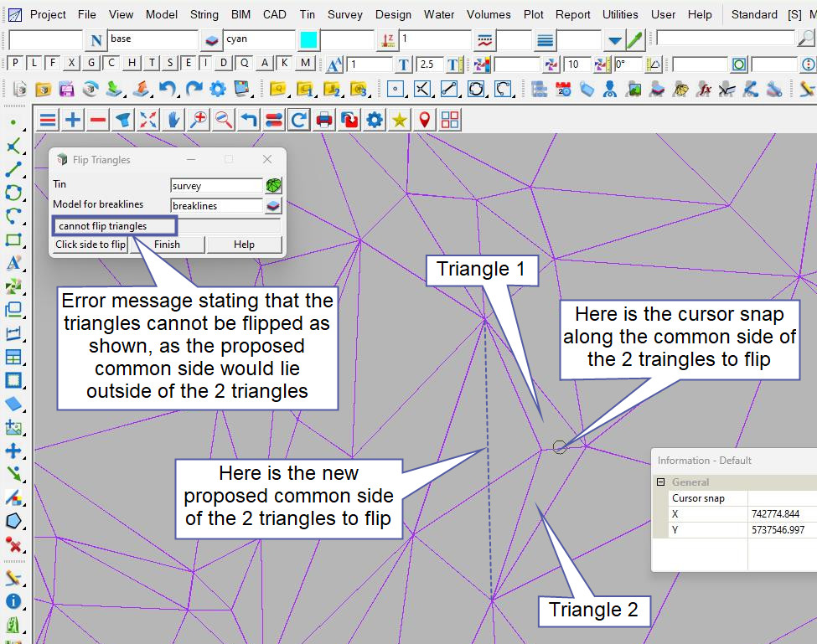Click the text style AA icon
Viewport: 817px width, 644px height.
pos(334,64)
